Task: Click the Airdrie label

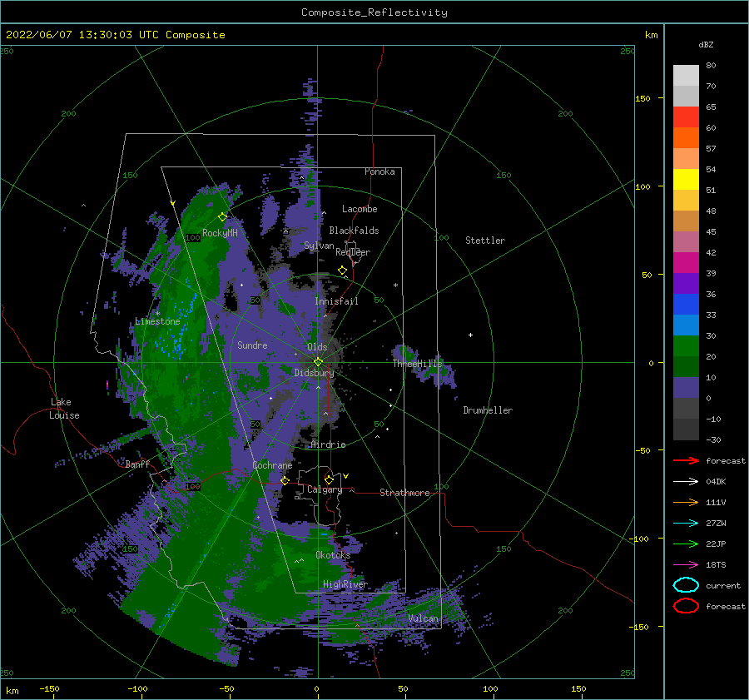Action: [328, 444]
